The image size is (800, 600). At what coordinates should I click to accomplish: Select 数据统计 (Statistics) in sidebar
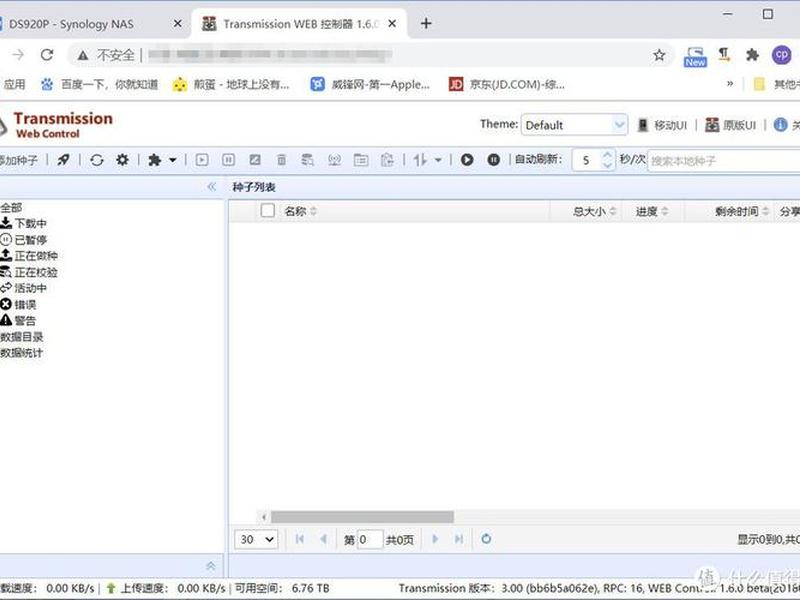click(x=21, y=353)
